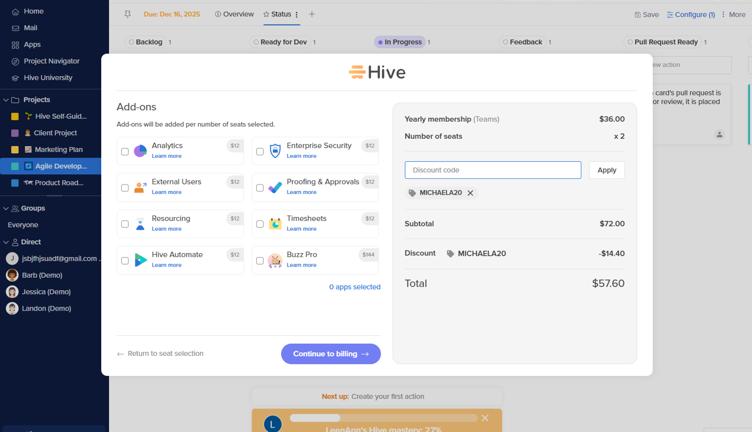752x432 pixels.
Task: Click Landon (Demo) avatar
Action: pyautogui.click(x=12, y=308)
